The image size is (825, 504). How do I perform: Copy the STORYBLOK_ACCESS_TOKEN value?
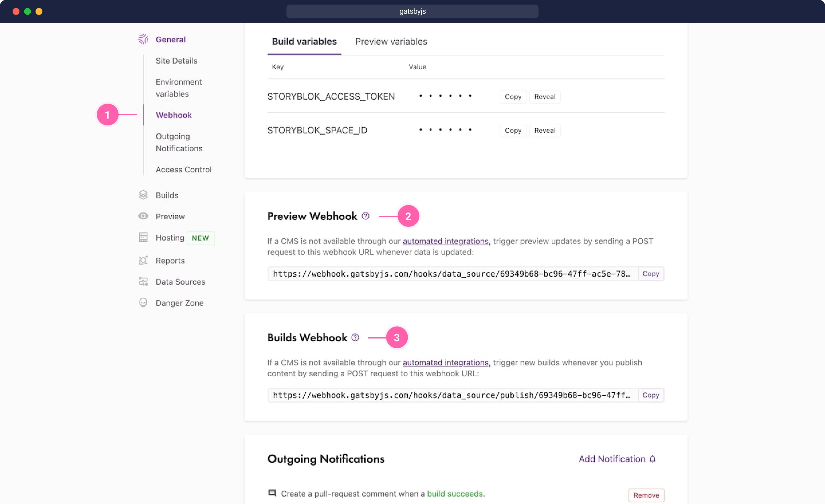[x=513, y=97]
